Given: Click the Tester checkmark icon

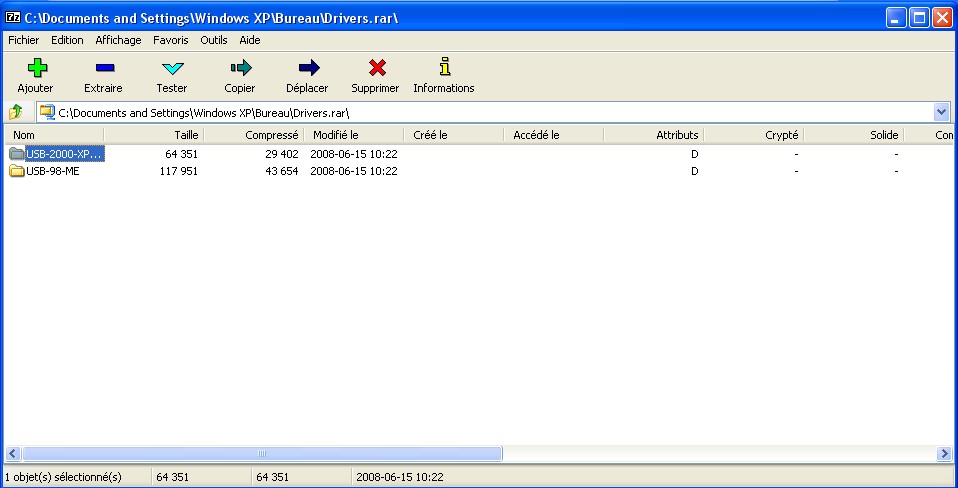Looking at the screenshot, I should (172, 68).
